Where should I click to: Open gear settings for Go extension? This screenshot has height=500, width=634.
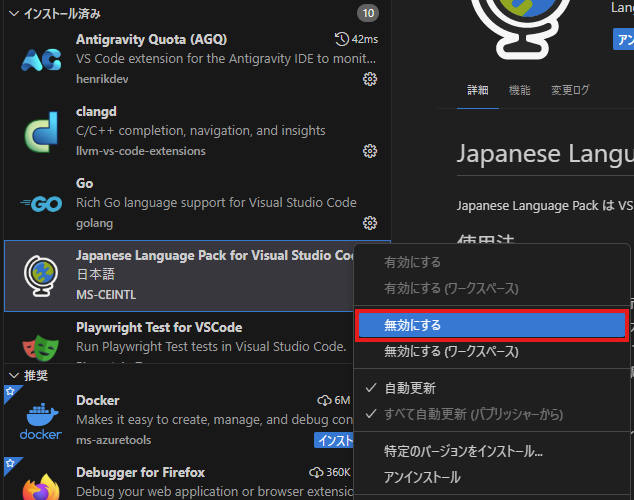point(370,223)
